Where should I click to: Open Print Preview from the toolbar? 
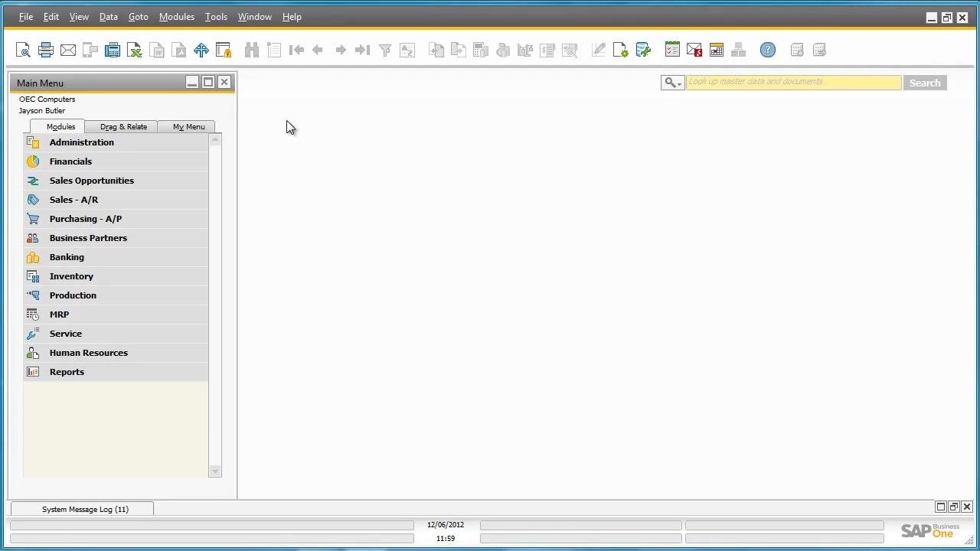click(x=23, y=51)
